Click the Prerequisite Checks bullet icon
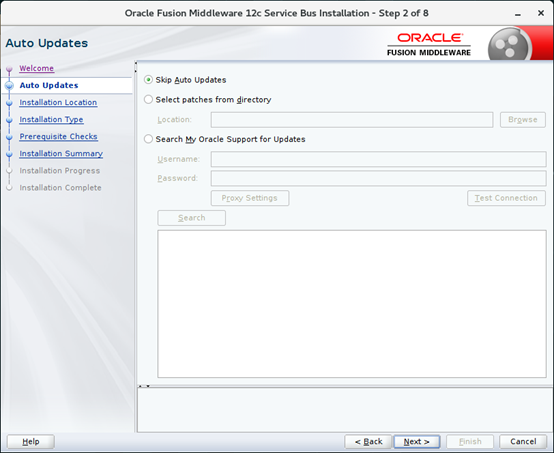554x453 pixels. click(x=10, y=137)
